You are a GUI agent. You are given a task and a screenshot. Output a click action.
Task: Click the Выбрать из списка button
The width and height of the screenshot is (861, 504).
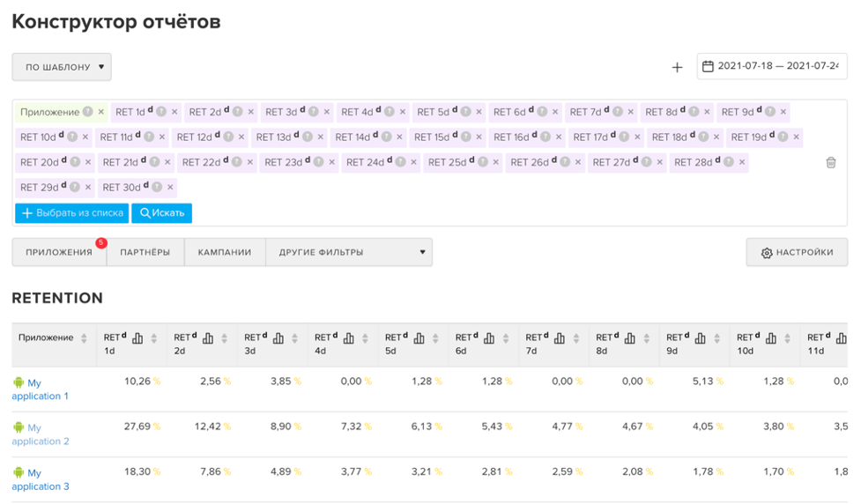click(72, 213)
